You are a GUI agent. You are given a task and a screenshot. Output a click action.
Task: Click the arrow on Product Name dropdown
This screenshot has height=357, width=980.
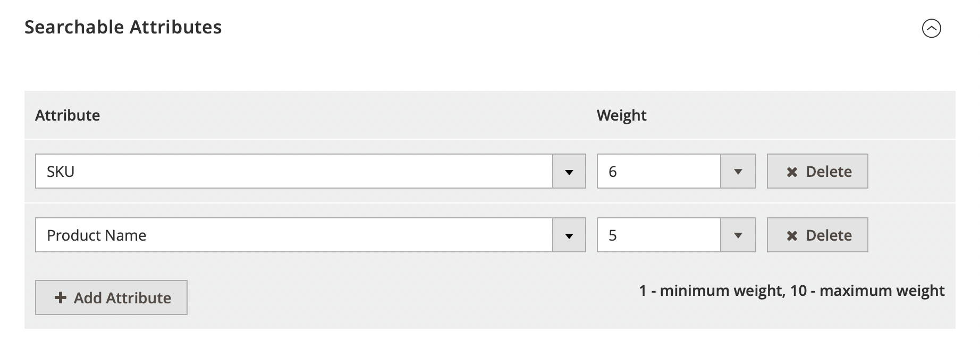[x=569, y=235]
